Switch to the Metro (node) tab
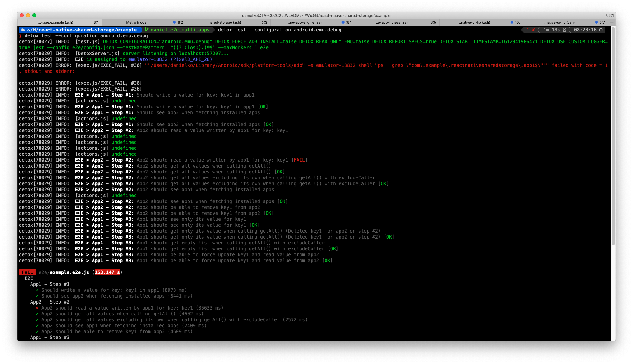Image resolution: width=633 pixels, height=364 pixels. point(137,22)
